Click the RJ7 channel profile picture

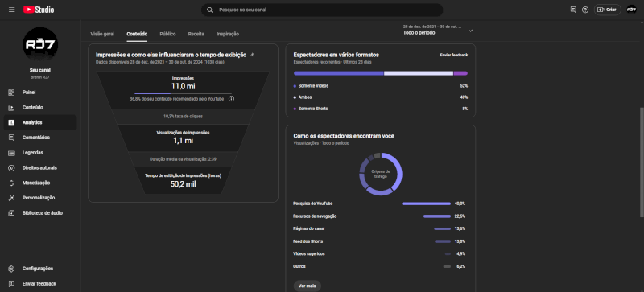40,45
